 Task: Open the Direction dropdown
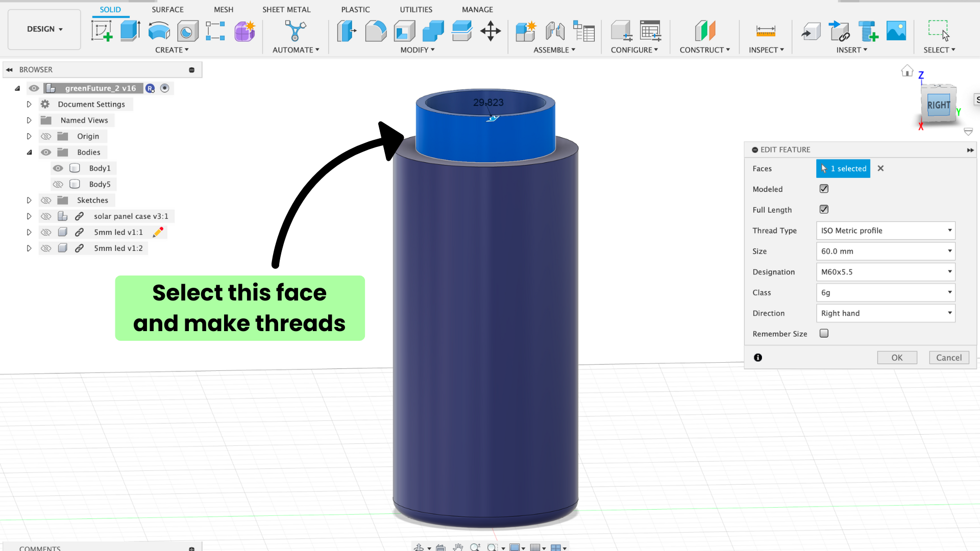pyautogui.click(x=886, y=313)
